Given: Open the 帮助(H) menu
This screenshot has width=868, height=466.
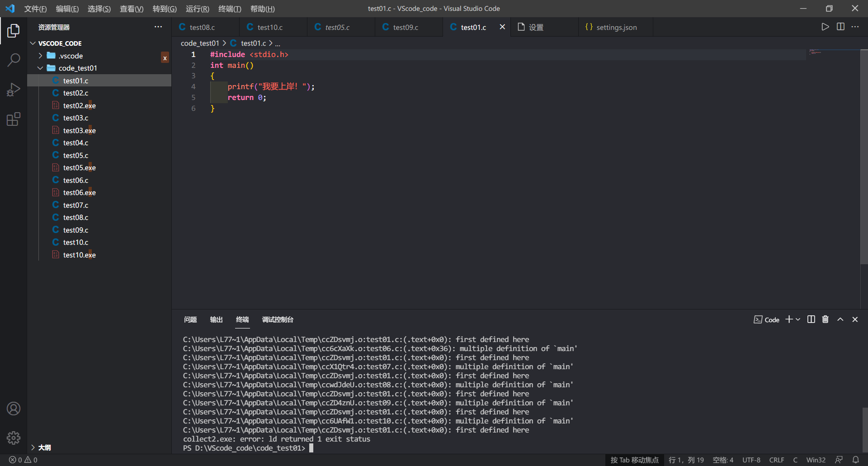Looking at the screenshot, I should pyautogui.click(x=262, y=9).
